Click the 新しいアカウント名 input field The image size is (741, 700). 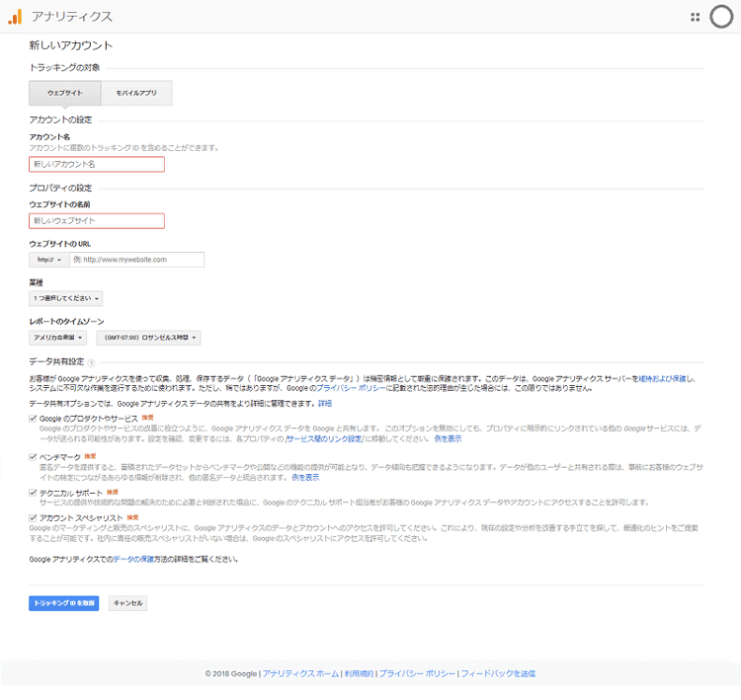pos(97,164)
